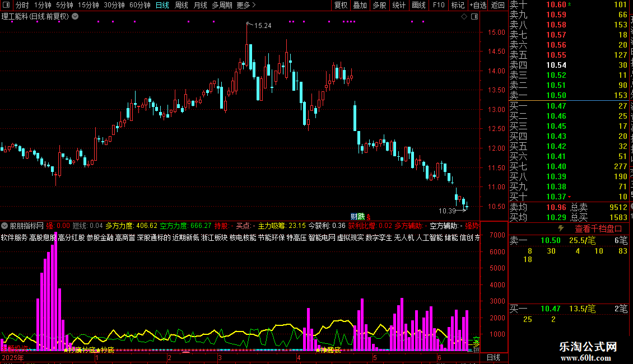
Task: Select the 买十 row at 10.37
Action: click(569, 197)
